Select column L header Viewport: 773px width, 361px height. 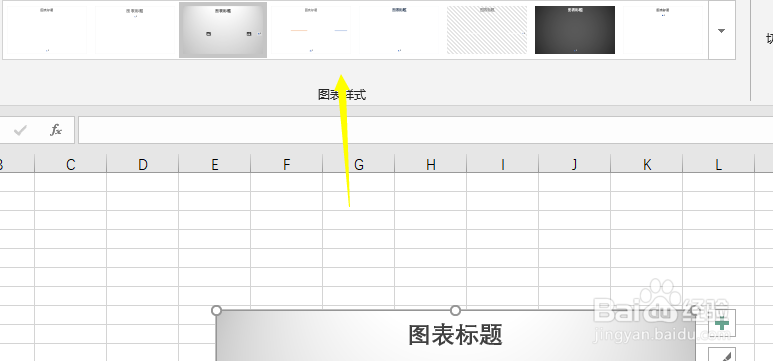[718, 164]
